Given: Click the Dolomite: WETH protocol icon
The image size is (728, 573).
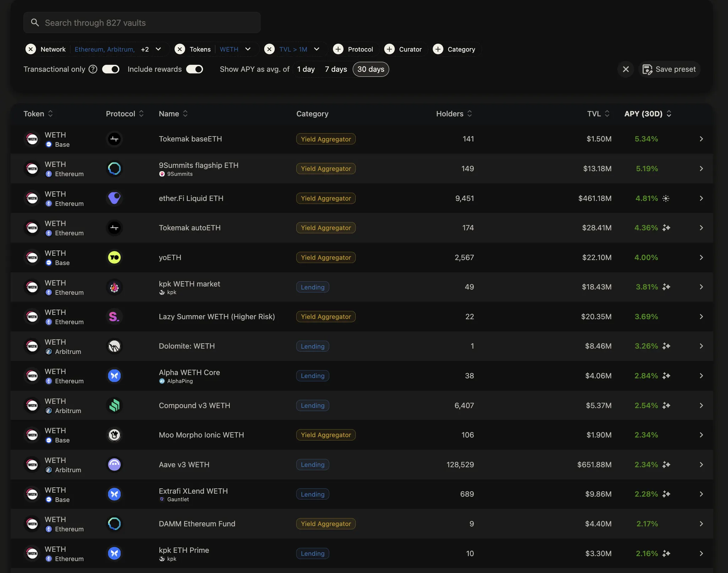Looking at the screenshot, I should pos(114,346).
